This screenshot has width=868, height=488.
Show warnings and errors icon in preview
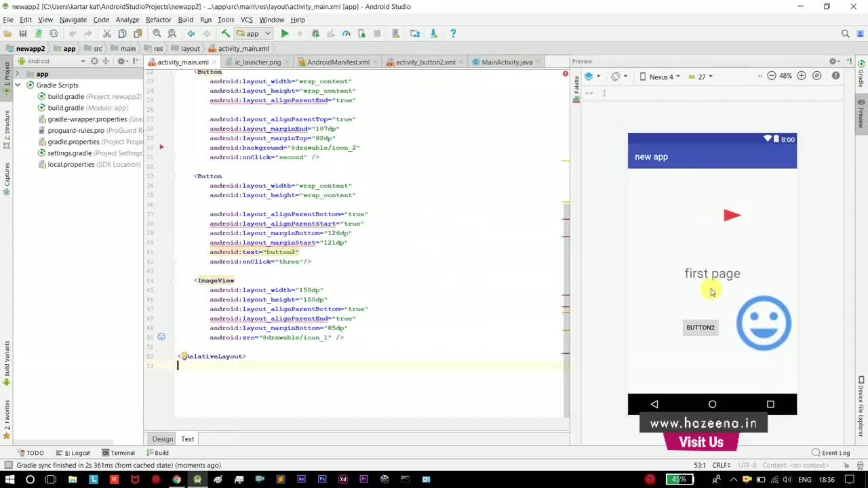[x=836, y=76]
